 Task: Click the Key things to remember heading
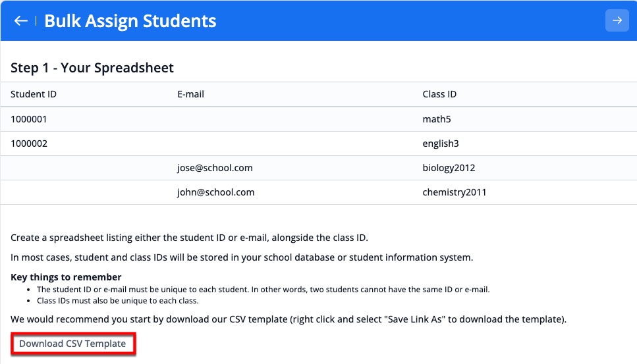66,277
